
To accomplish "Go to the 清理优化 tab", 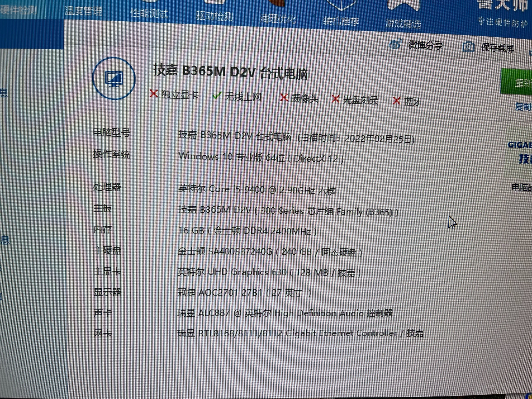I will click(x=278, y=19).
